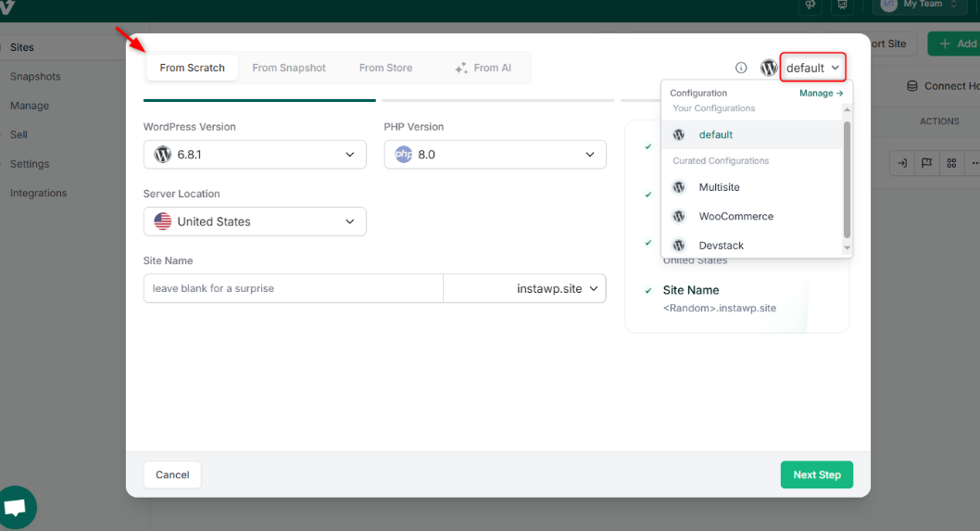This screenshot has width=980, height=531.
Task: Click the United States flag icon
Action: point(162,221)
